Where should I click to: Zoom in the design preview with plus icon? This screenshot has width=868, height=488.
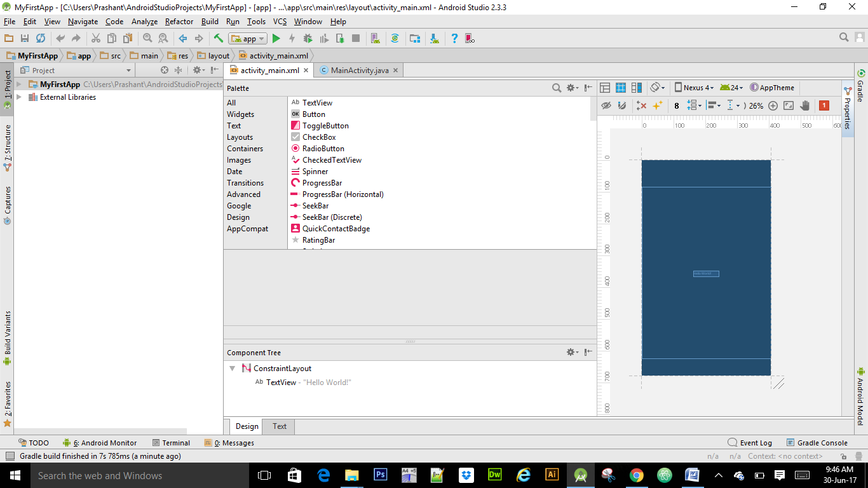click(773, 105)
